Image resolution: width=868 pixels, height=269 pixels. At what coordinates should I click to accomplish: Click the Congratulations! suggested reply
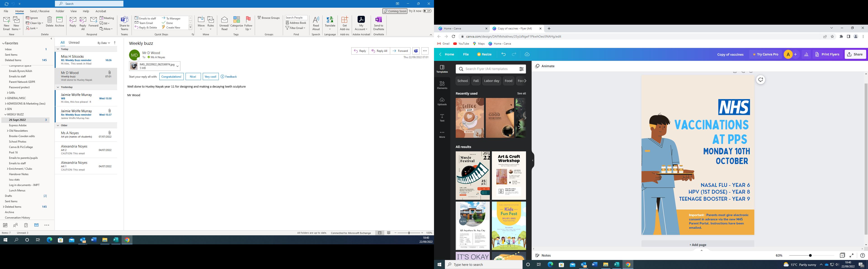tap(171, 76)
